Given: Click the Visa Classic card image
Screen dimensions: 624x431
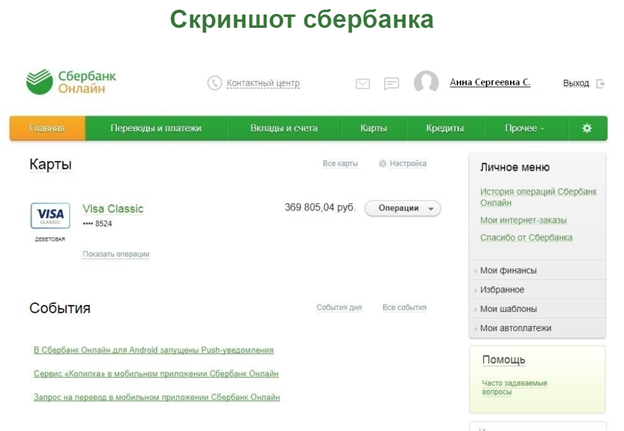Looking at the screenshot, I should point(51,216).
